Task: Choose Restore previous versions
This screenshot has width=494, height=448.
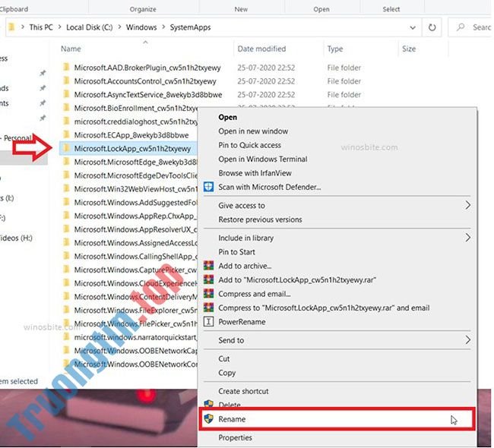Action: [x=260, y=219]
